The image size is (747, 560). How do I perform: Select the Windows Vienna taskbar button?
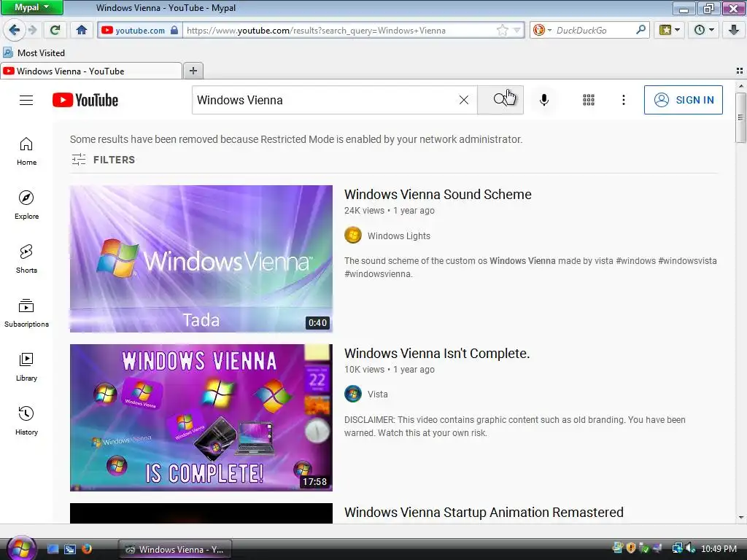(174, 549)
